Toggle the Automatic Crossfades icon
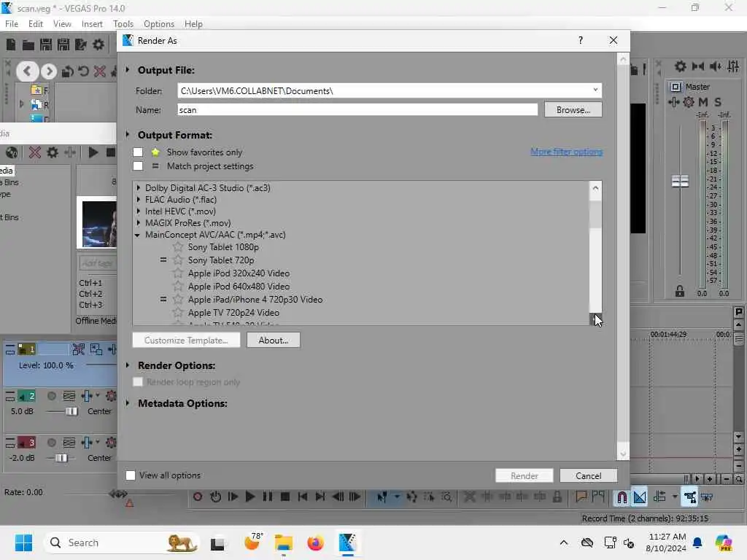747x560 pixels. tap(640, 497)
